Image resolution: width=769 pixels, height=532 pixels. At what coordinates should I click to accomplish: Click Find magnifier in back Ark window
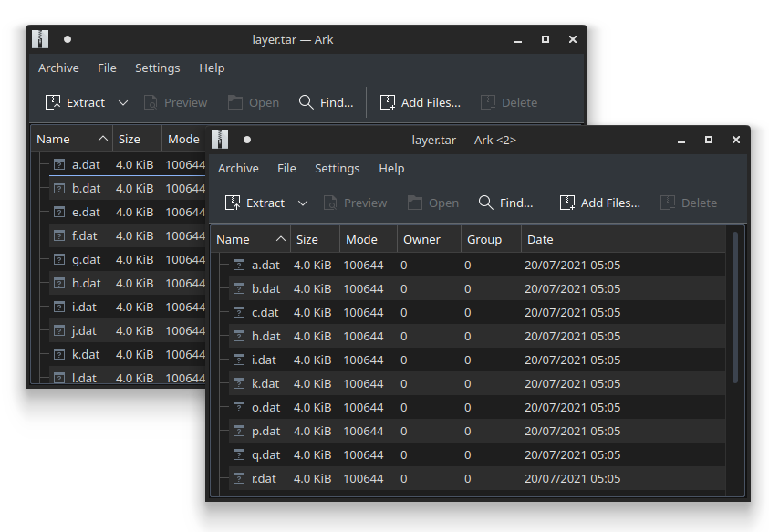306,102
